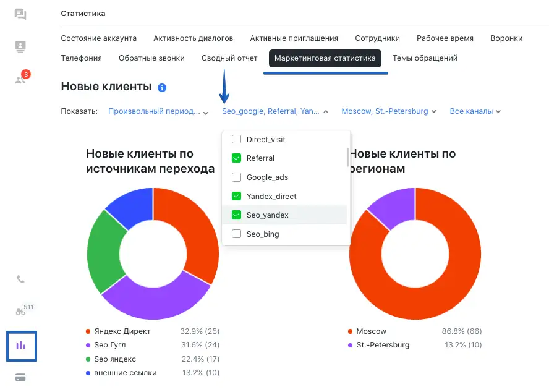Go to Состояние аккаунта section
549x392 pixels.
[x=99, y=38]
